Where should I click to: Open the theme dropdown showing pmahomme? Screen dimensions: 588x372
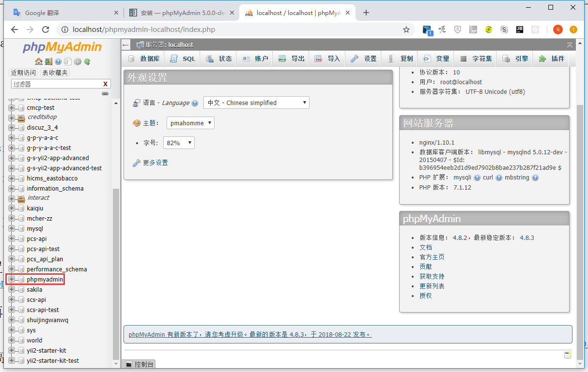pos(190,123)
